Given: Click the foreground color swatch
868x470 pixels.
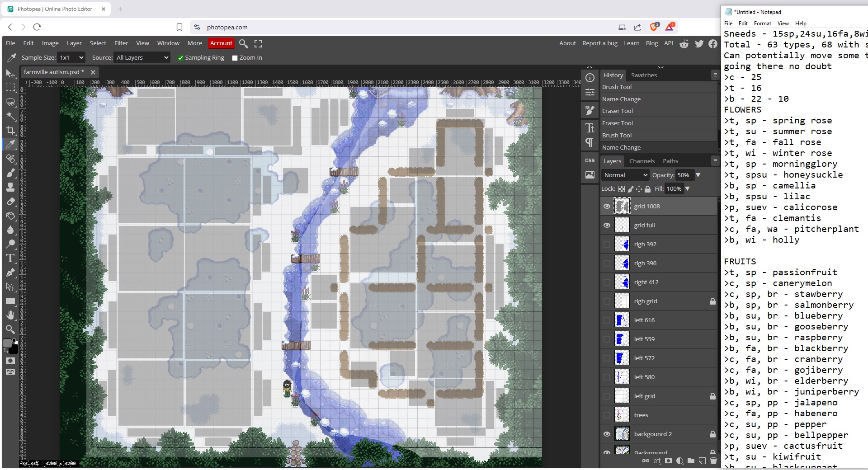Looking at the screenshot, I should [x=8, y=343].
